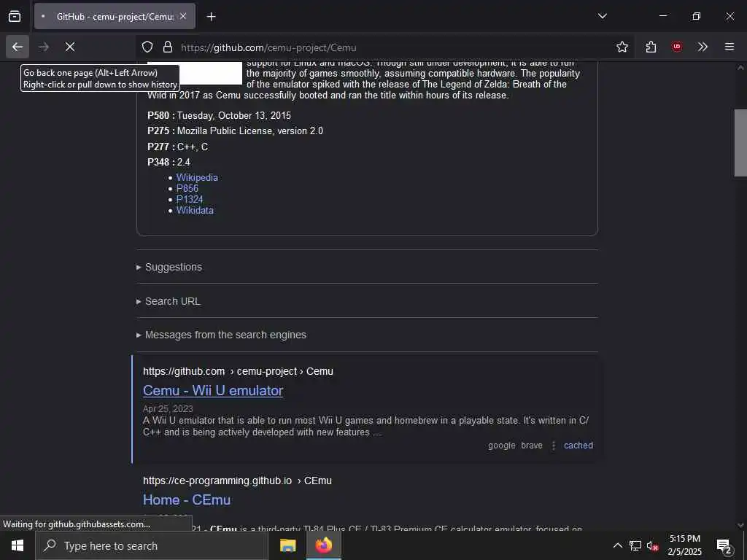The width and height of the screenshot is (747, 560).
Task: Click the brave engine label
Action: point(532,446)
